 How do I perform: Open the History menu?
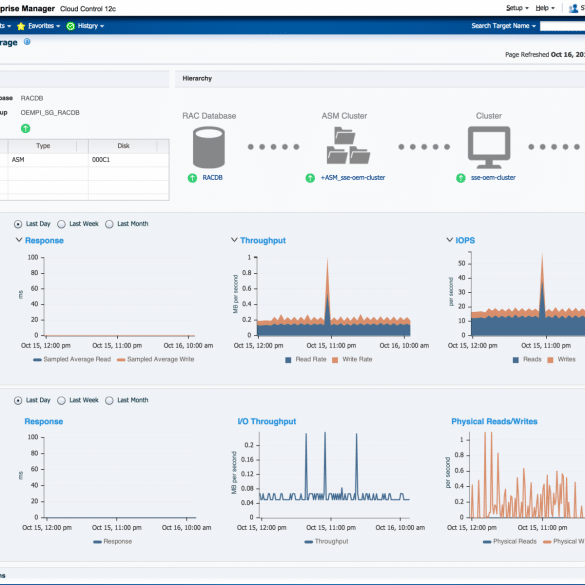coord(91,26)
